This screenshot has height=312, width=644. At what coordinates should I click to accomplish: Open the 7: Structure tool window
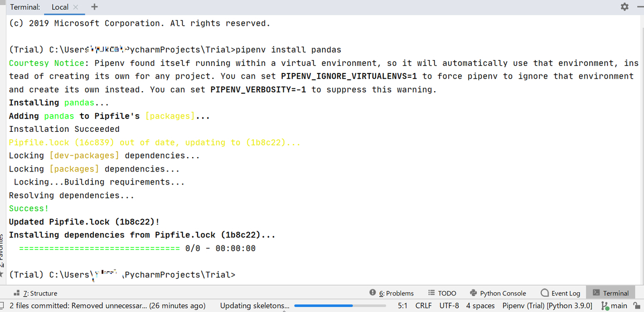pos(35,293)
